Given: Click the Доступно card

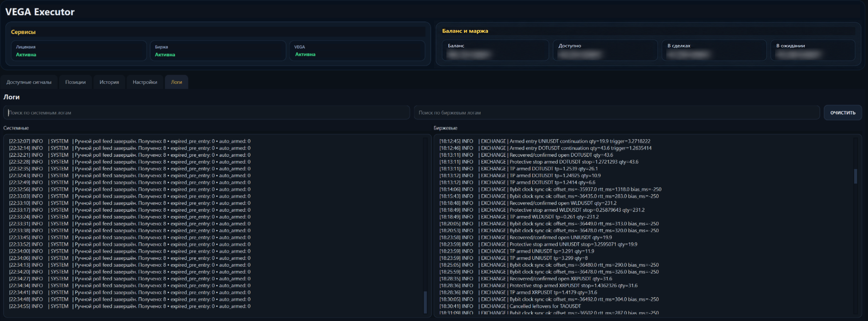Looking at the screenshot, I should (605, 50).
